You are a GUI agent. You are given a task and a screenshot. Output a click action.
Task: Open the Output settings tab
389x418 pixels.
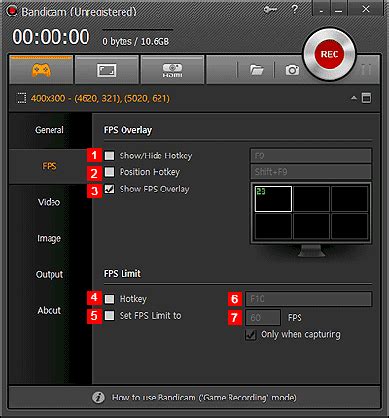49,274
